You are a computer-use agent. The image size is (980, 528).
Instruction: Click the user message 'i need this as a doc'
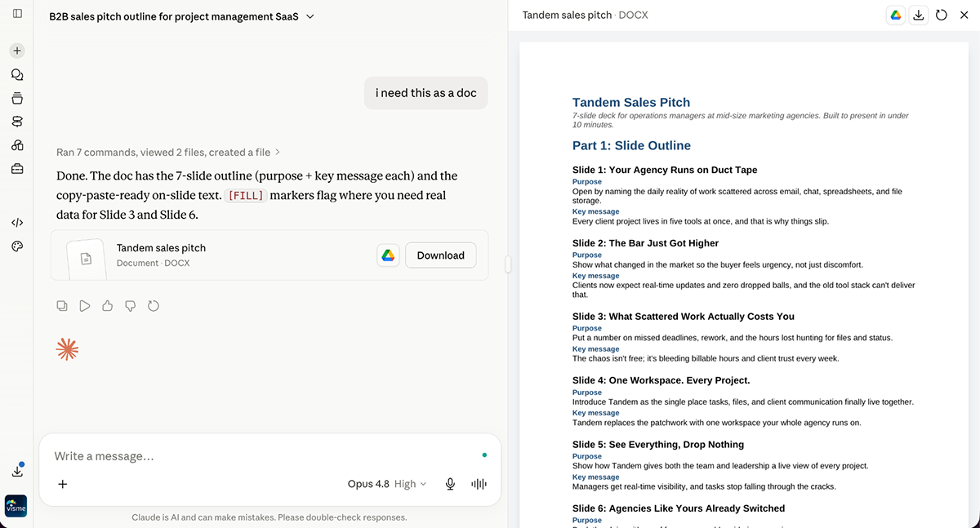tap(426, 93)
